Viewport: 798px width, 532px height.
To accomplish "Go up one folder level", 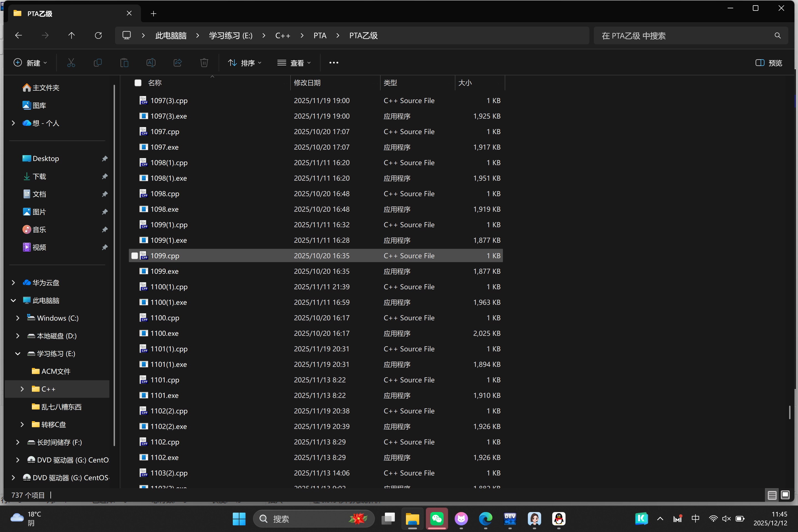I will (x=71, y=36).
